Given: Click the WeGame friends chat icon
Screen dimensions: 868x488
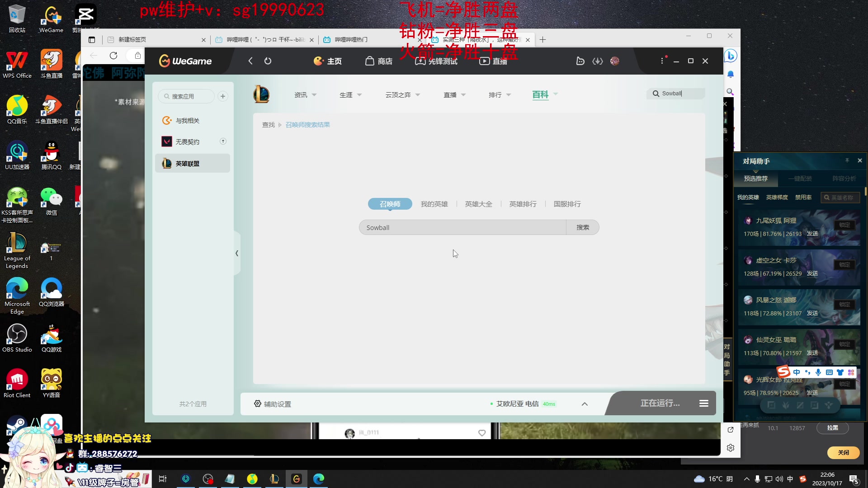Looking at the screenshot, I should pyautogui.click(x=580, y=61).
